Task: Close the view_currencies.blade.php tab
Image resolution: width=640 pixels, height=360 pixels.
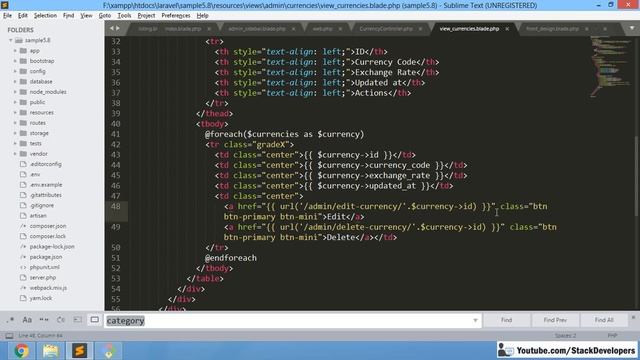Action: [507, 29]
